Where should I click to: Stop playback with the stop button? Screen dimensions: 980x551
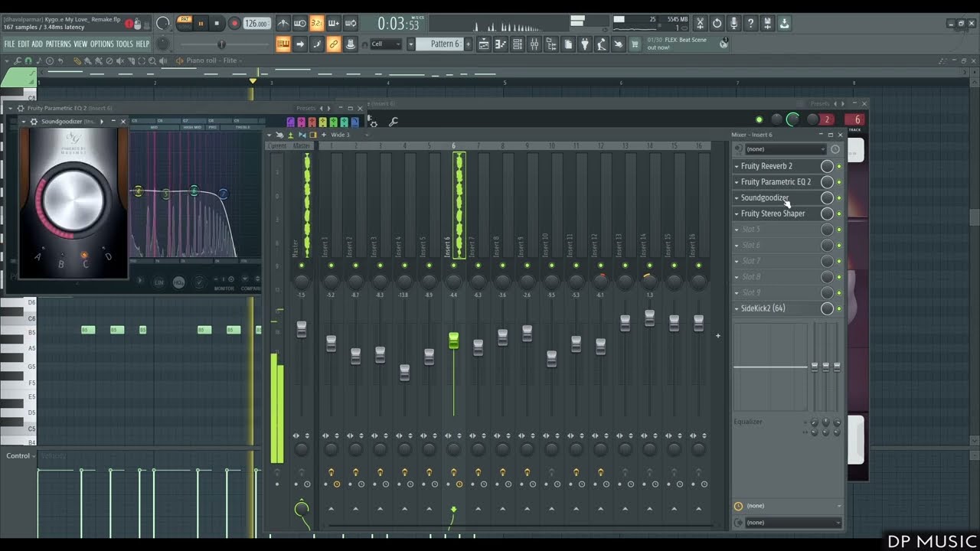tap(217, 24)
